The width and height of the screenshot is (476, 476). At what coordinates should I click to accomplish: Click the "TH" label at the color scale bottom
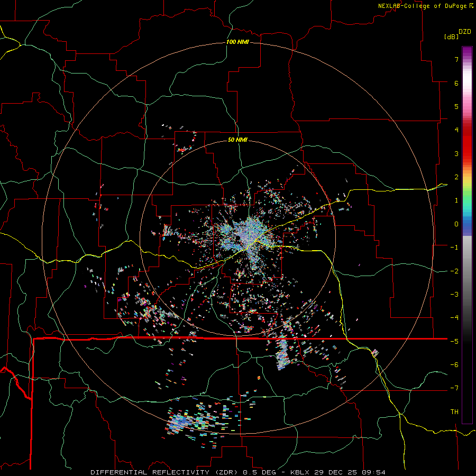click(454, 412)
